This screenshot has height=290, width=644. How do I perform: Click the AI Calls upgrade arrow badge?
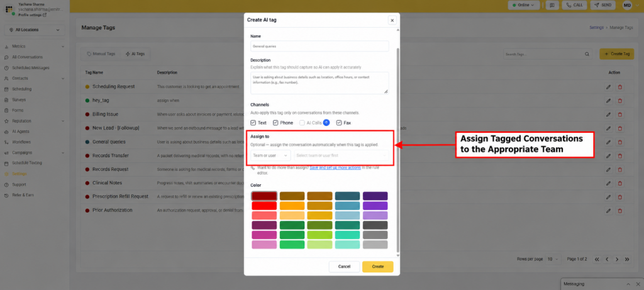click(326, 123)
